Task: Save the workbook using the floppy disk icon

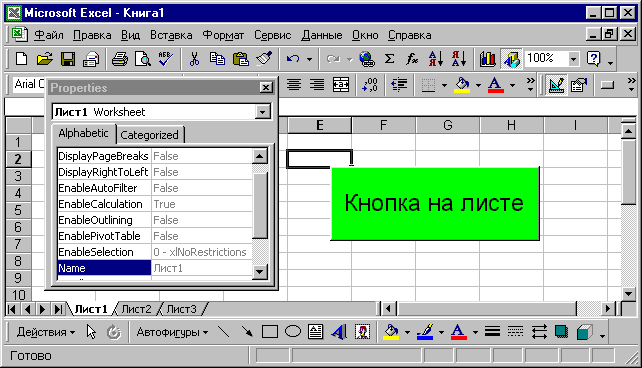Action: coord(68,59)
